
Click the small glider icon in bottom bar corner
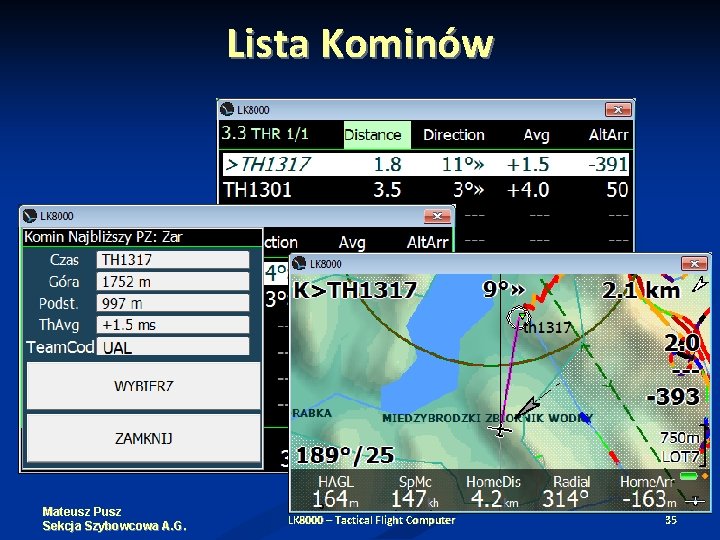pyautogui.click(x=694, y=501)
